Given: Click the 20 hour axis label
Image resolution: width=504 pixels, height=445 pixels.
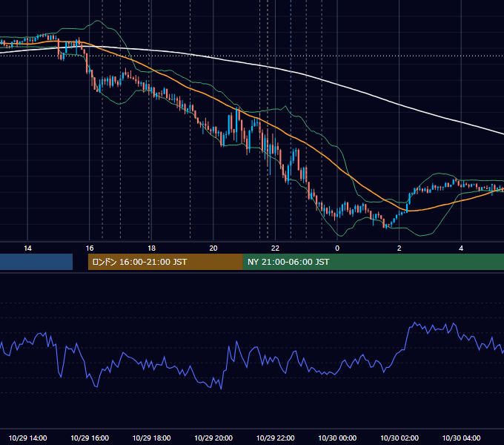Looking at the screenshot, I should click(x=213, y=248).
